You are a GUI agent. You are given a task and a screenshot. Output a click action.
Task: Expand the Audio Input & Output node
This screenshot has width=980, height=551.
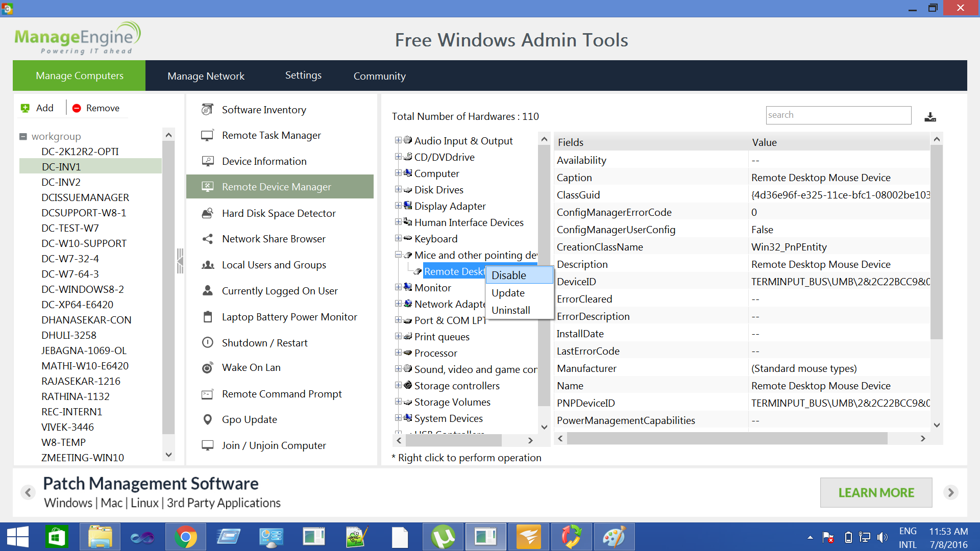[398, 140]
